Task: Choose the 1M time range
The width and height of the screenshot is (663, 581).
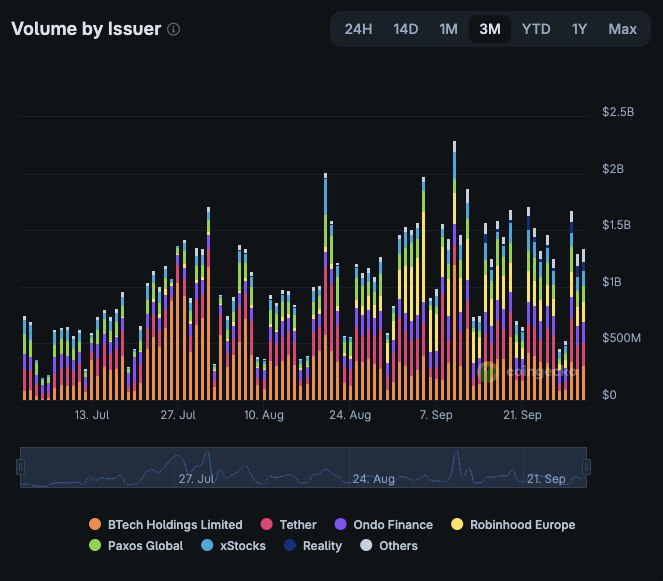Action: (448, 29)
